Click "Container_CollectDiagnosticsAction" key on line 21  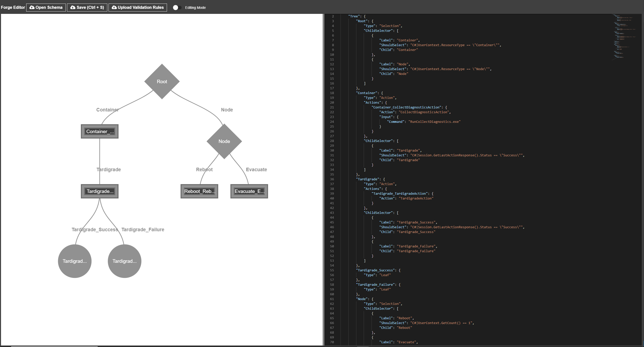(x=406, y=107)
